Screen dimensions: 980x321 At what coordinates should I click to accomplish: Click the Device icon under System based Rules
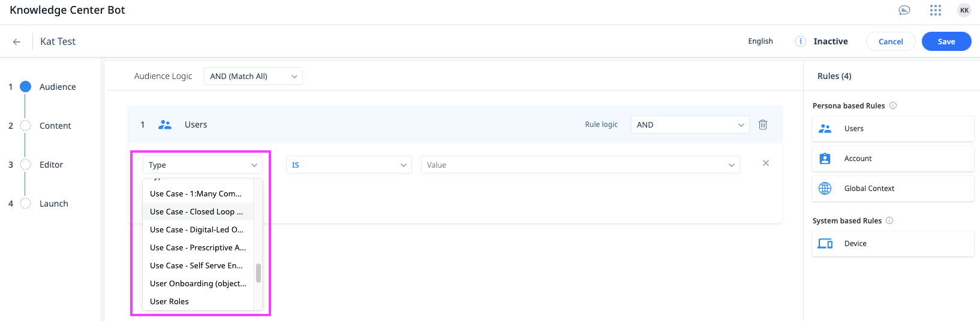tap(825, 244)
